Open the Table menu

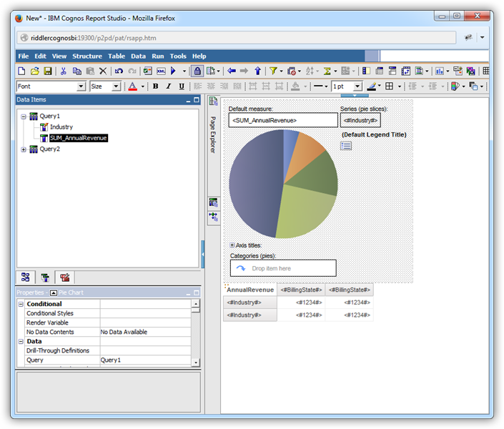tap(117, 56)
